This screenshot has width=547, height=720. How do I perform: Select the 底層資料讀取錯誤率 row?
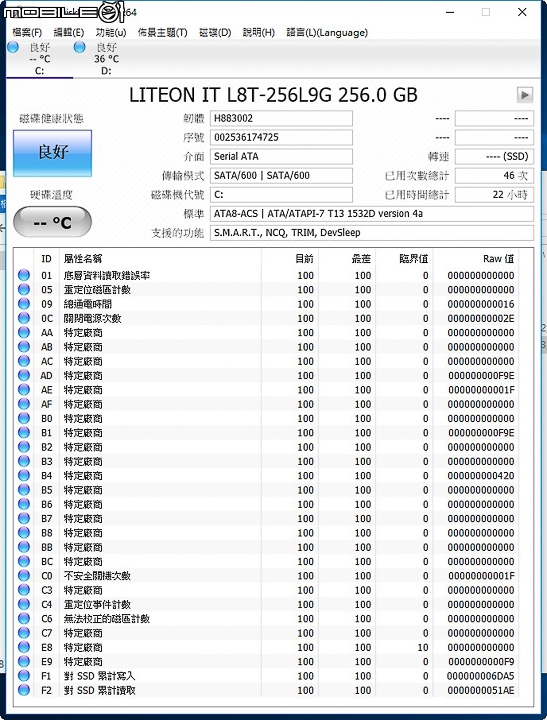pos(266,275)
